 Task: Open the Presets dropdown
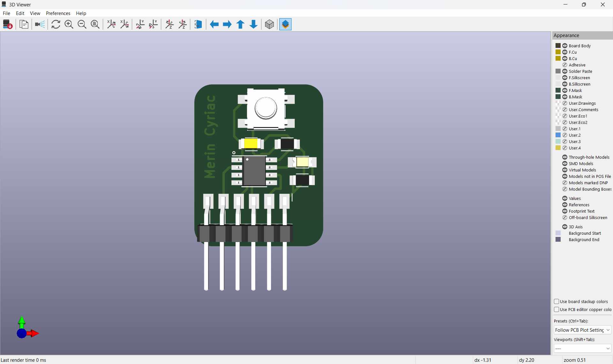tap(582, 330)
